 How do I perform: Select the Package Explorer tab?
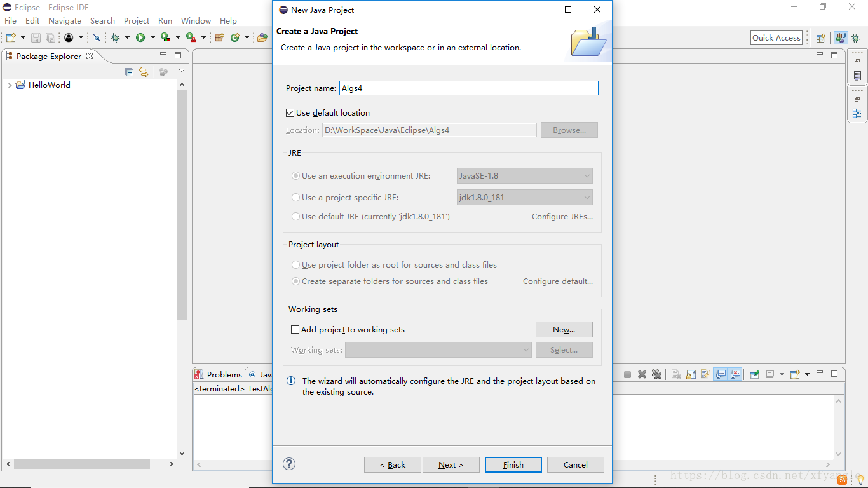50,56
